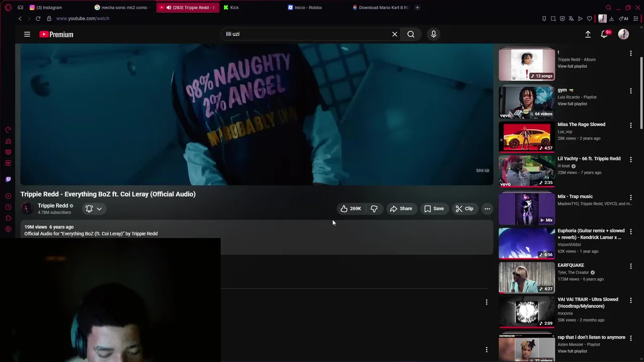Go to YouTube Premium home logo
The height and width of the screenshot is (362, 644).
pyautogui.click(x=56, y=34)
